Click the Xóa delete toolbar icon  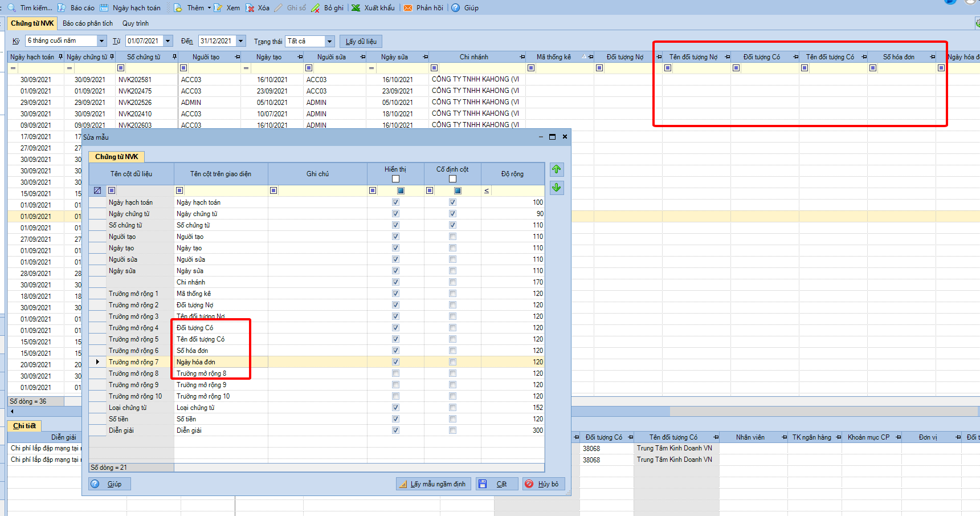[250, 8]
